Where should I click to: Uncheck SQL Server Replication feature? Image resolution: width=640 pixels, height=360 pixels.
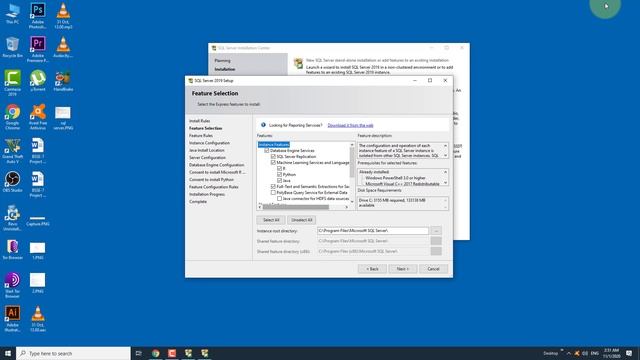click(x=273, y=156)
